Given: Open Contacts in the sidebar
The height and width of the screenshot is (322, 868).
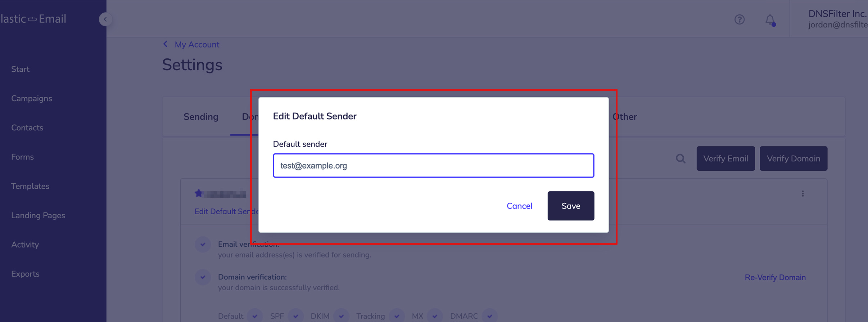Looking at the screenshot, I should tap(27, 128).
